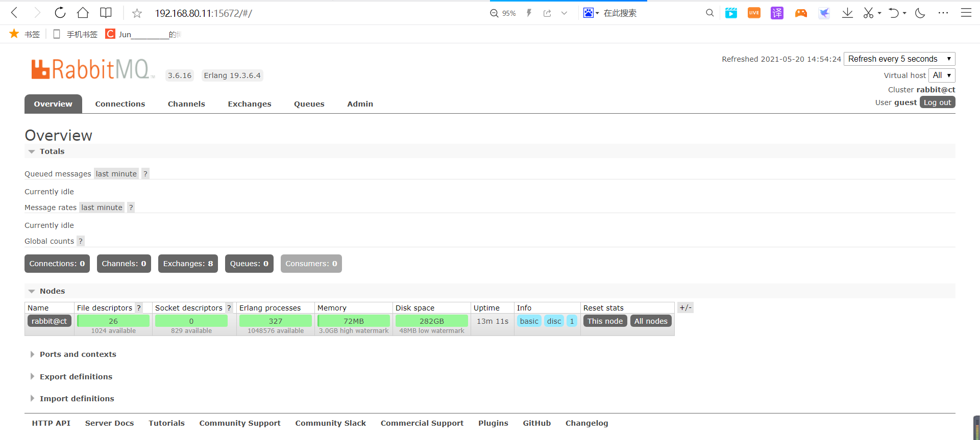Open the reading mode book icon
Image resolution: width=980 pixels, height=440 pixels.
click(x=106, y=13)
